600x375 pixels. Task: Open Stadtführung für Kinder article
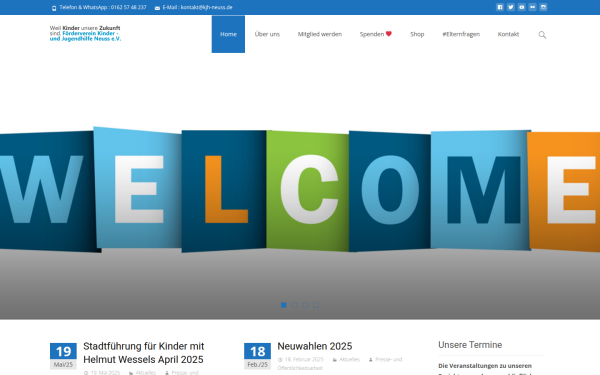143,353
